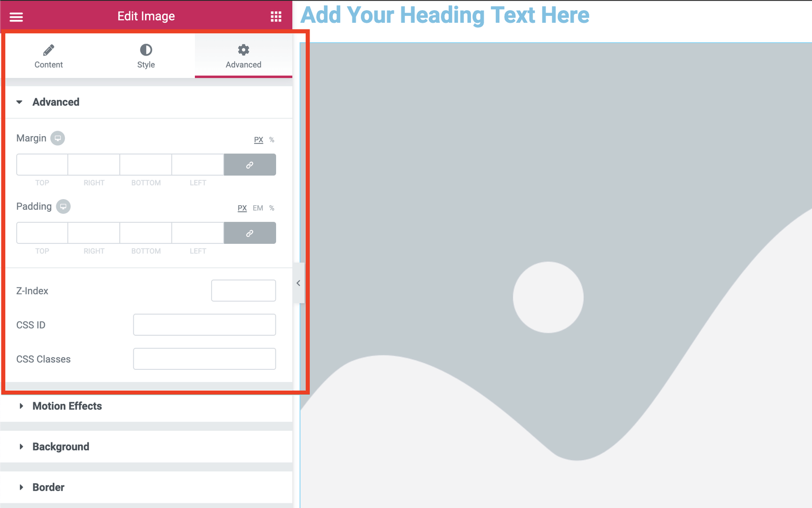Toggle the Padding linked values button

point(250,233)
